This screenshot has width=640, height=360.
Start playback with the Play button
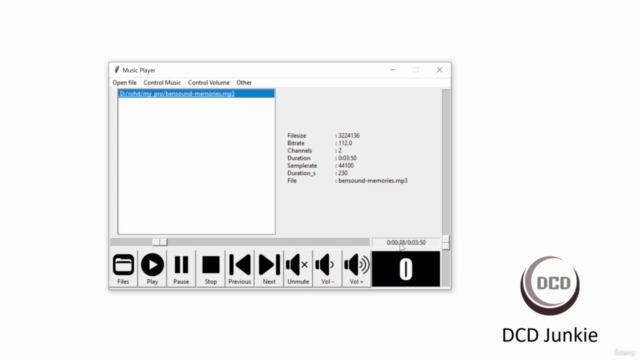tap(152, 269)
